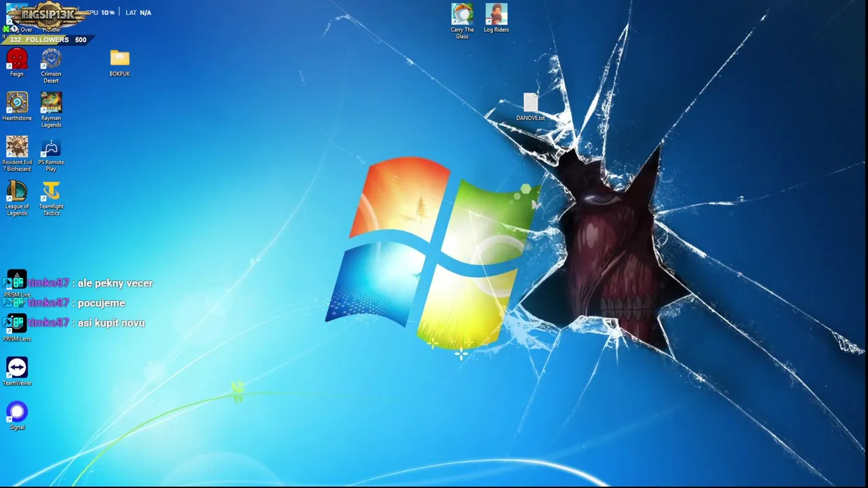Click the 332 FOLLOWERS 500 goal bar
The width and height of the screenshot is (868, 488).
click(48, 40)
